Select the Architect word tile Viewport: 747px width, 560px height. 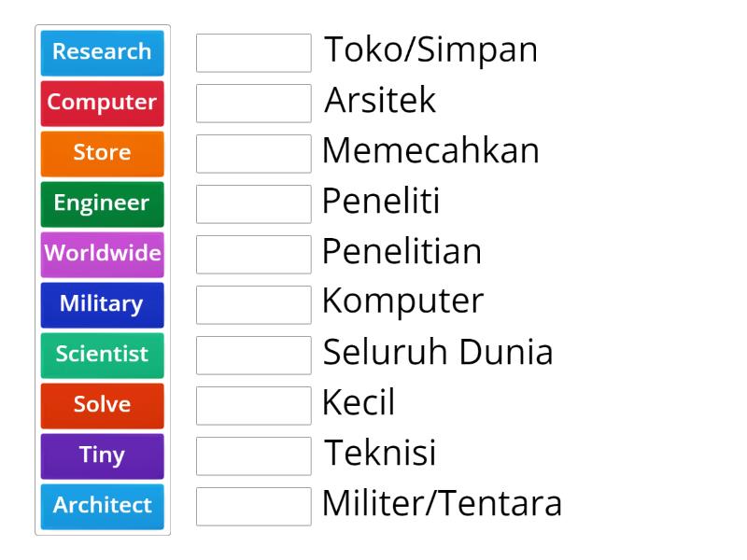102,507
